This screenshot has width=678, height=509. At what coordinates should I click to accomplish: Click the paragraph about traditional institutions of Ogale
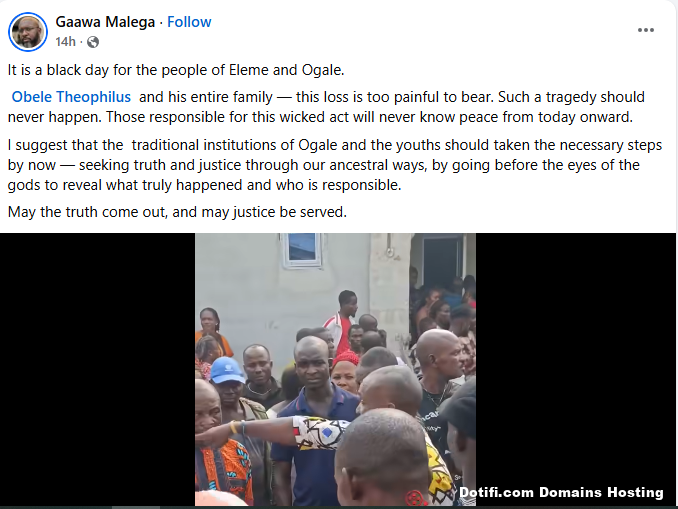click(x=335, y=165)
